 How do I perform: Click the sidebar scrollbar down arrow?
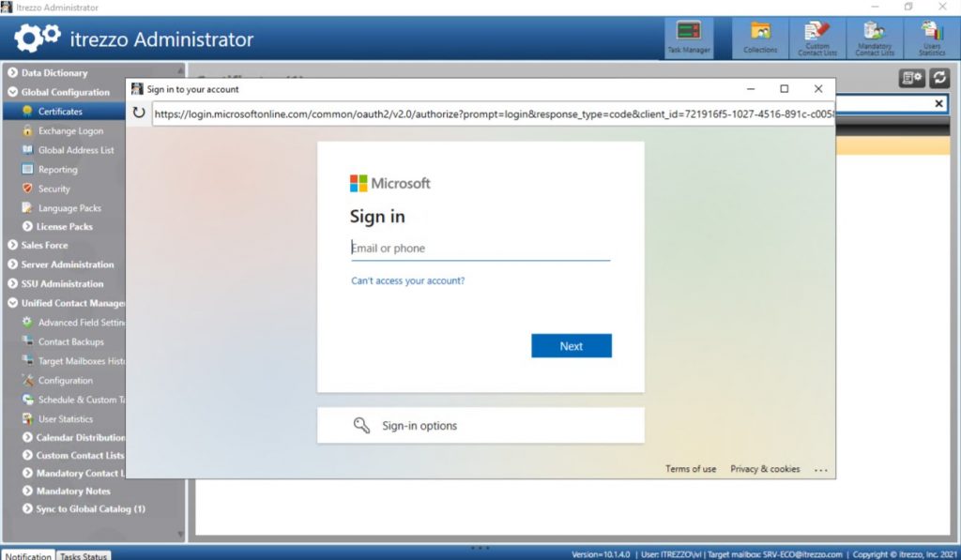point(180,534)
